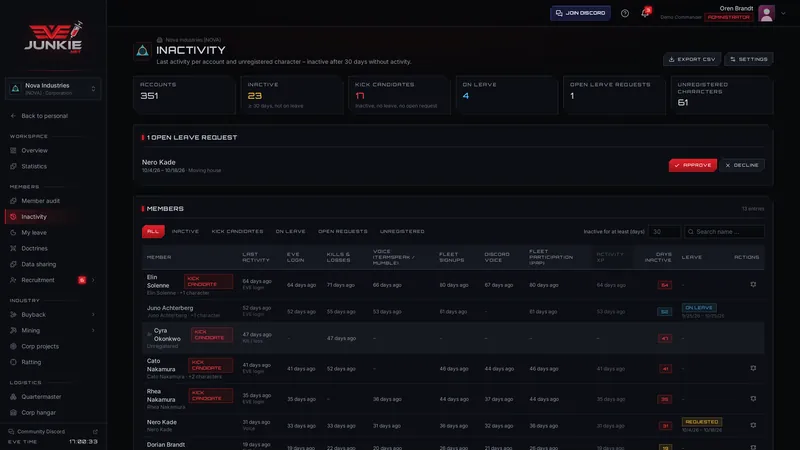Open row action icon for Nero Kade
This screenshot has height=450, width=800.
753,426
